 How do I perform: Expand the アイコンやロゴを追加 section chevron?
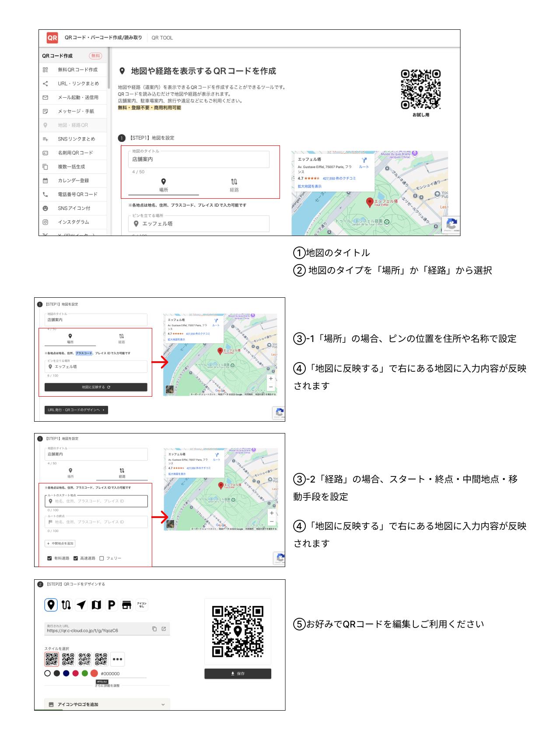(x=163, y=705)
